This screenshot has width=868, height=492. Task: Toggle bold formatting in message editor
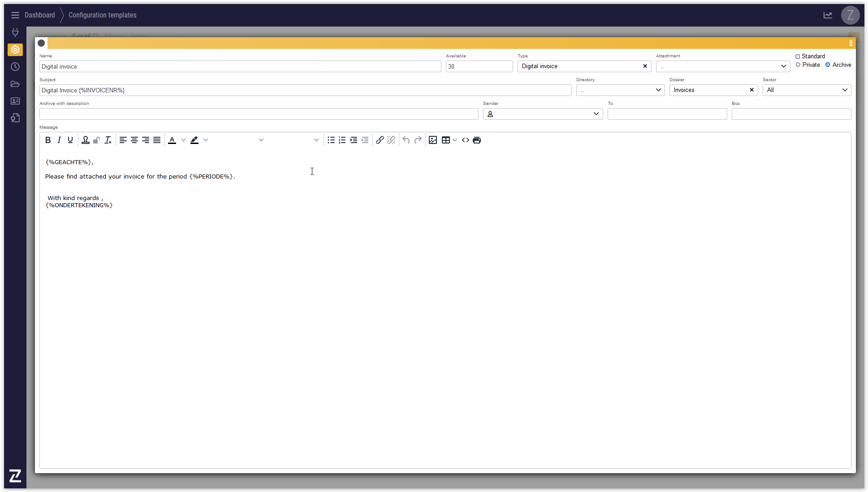48,140
